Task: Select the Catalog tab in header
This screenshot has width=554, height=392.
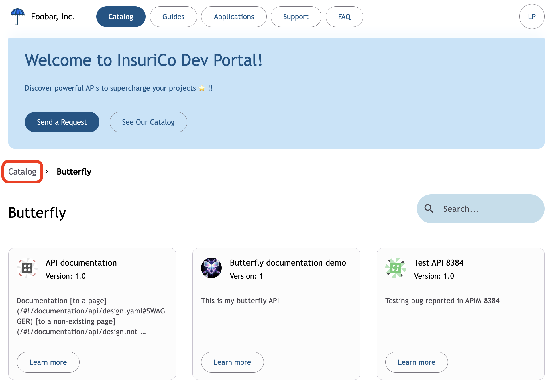Action: point(121,17)
